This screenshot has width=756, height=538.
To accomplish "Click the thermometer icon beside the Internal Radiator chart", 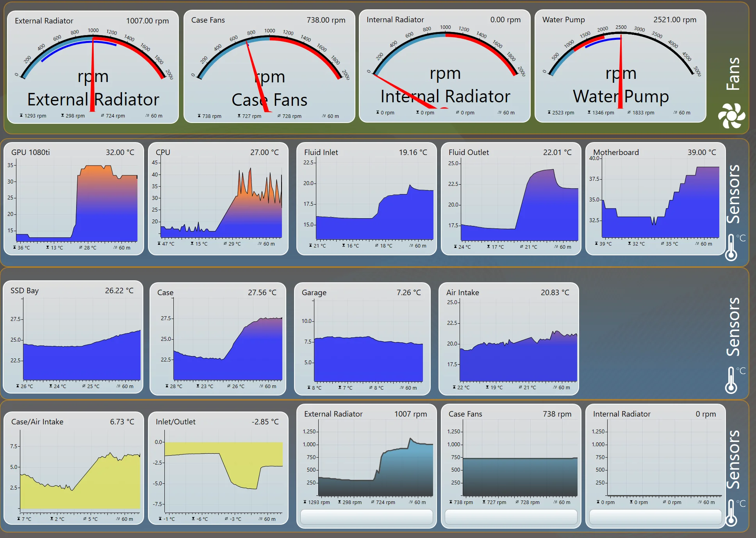I will point(731,513).
